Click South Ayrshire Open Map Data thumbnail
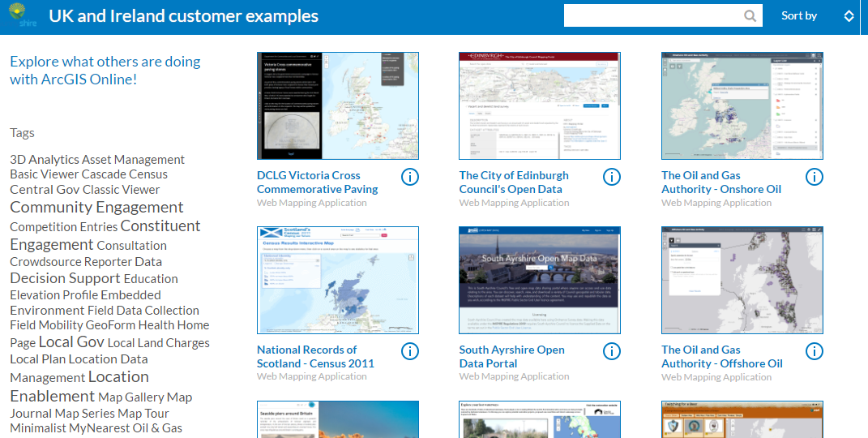This screenshot has height=438, width=868. [x=540, y=280]
